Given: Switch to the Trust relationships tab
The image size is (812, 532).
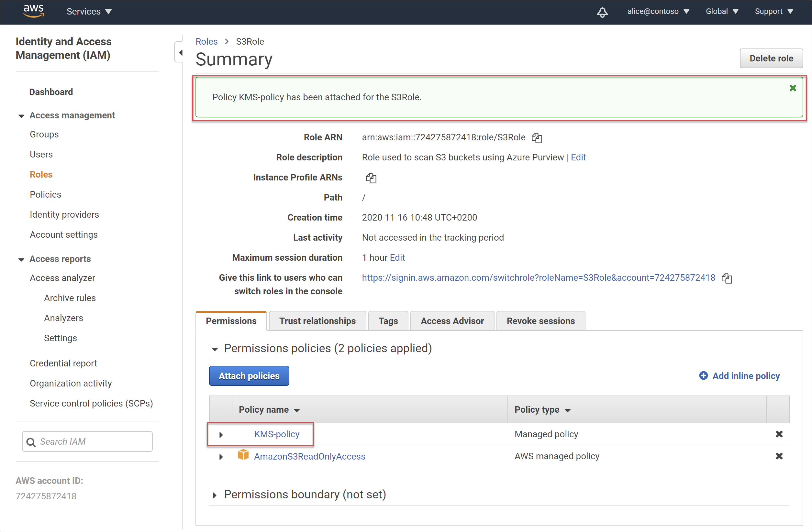Looking at the screenshot, I should [x=317, y=320].
